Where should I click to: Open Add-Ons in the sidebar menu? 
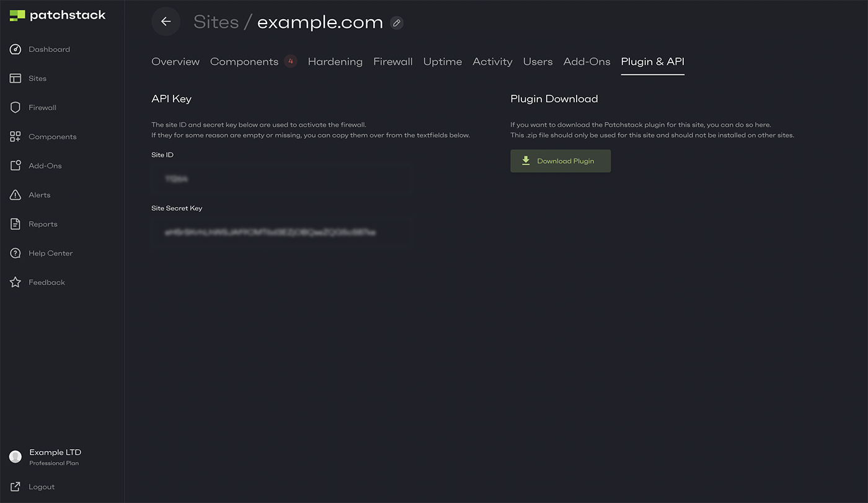pos(45,166)
